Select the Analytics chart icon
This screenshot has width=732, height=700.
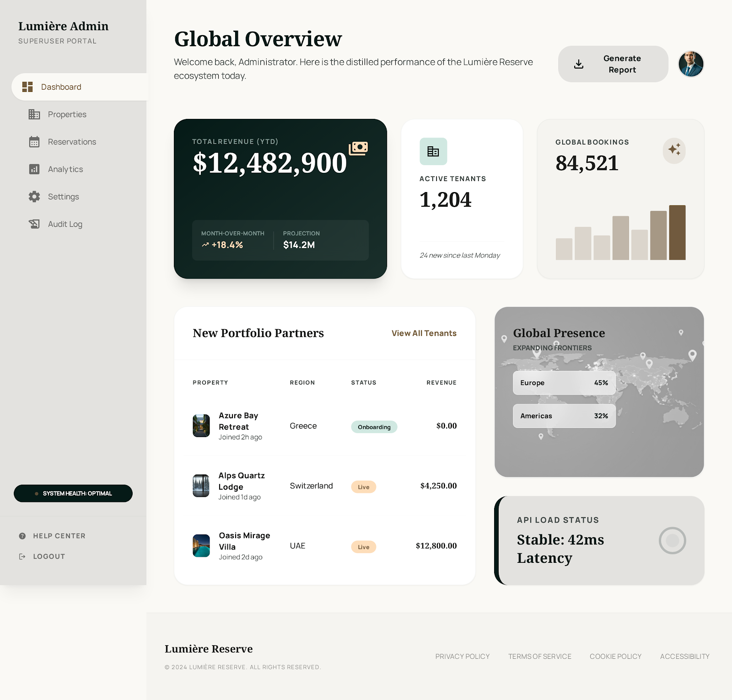point(34,169)
